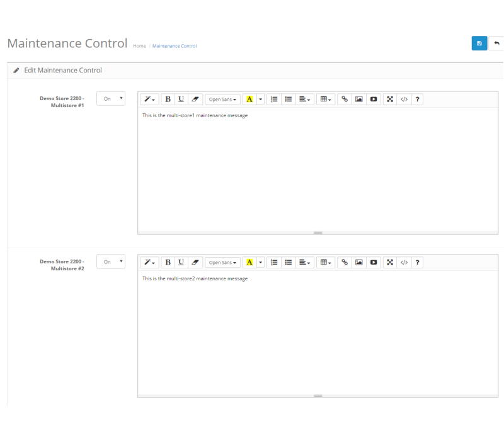Open the On status dropdown for Multistore #2

111,262
